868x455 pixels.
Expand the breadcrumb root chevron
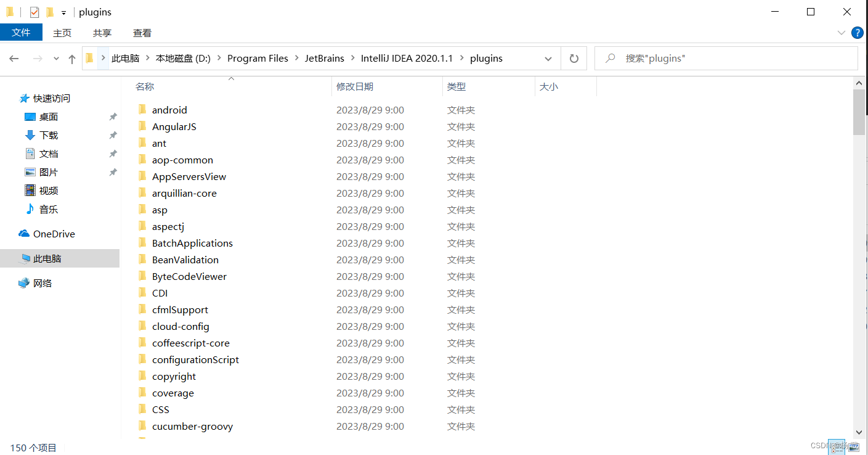click(x=103, y=59)
